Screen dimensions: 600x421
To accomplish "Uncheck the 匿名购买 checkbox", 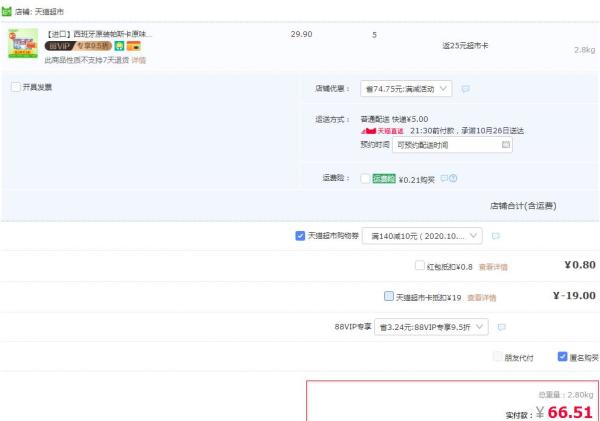I will coord(562,356).
